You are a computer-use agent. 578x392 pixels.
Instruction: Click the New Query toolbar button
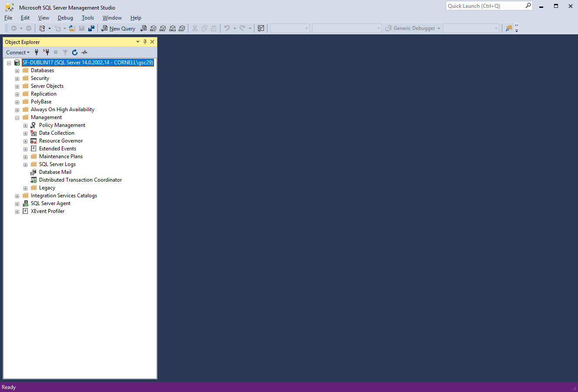point(118,28)
